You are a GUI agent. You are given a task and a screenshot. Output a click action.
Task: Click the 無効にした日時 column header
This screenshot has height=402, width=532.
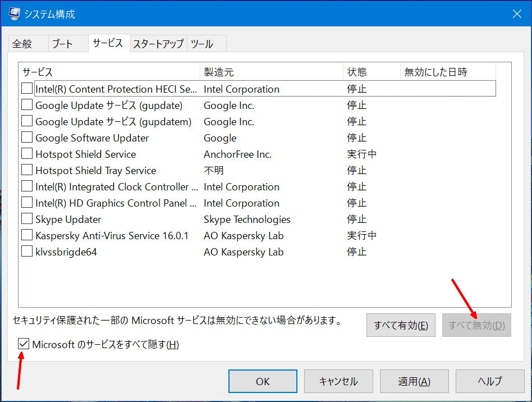click(x=448, y=72)
